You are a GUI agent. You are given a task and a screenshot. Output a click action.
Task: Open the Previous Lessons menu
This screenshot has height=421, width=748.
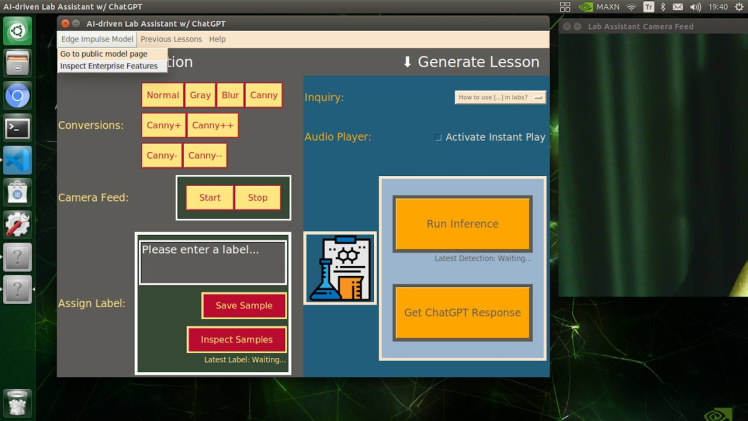[x=171, y=39]
